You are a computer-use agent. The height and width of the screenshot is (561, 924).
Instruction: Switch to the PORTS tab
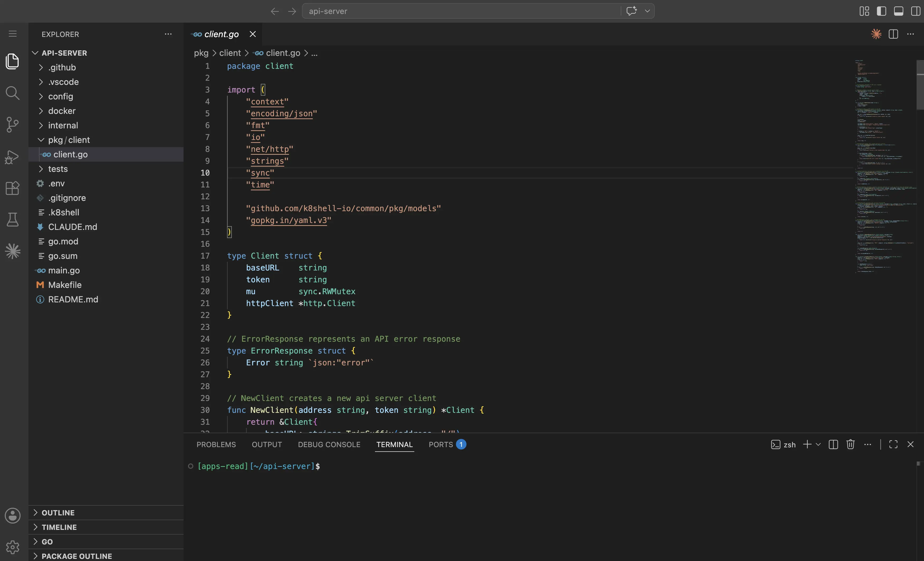pos(447,444)
